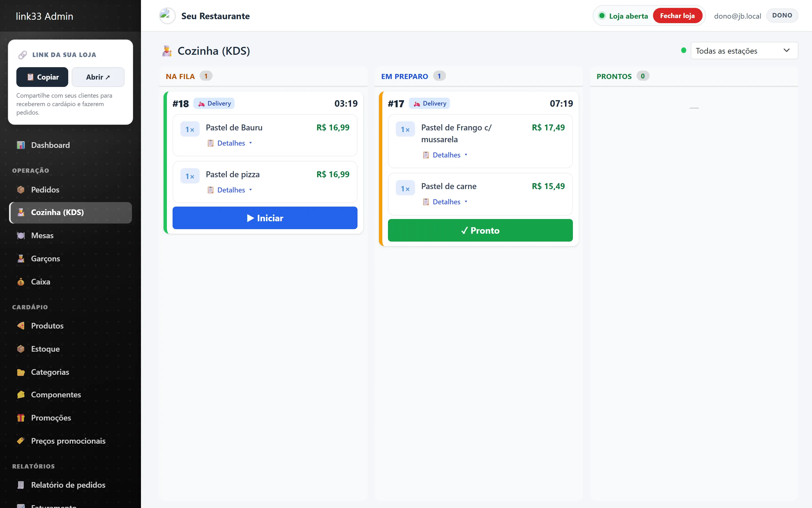Viewport: 812px width, 508px height.
Task: Click the 07:19 timer on order #17
Action: 561,104
